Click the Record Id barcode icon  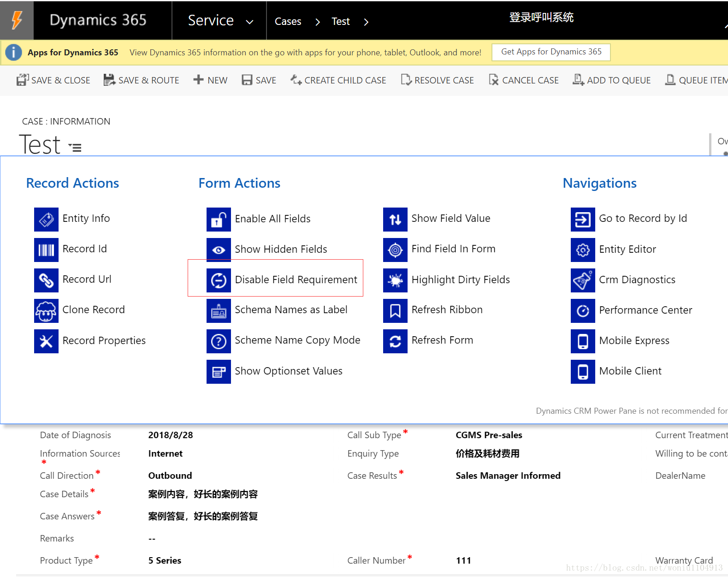pos(46,250)
